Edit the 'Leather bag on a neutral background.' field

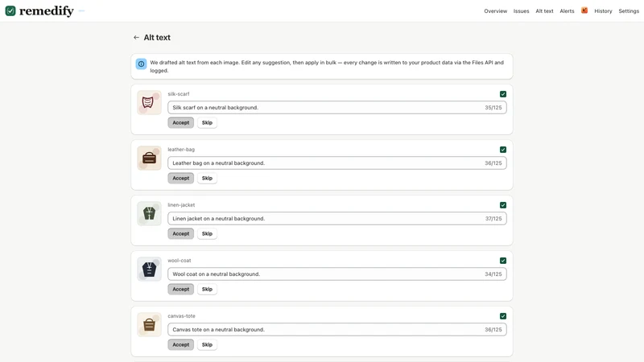pos(336,163)
